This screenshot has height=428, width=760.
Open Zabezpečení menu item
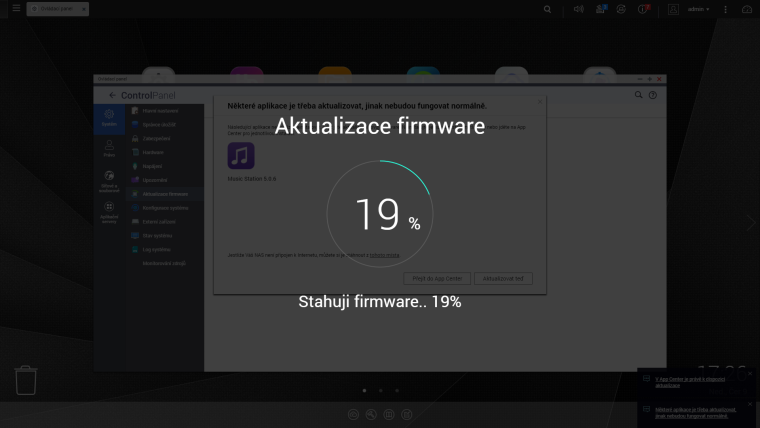[165, 139]
